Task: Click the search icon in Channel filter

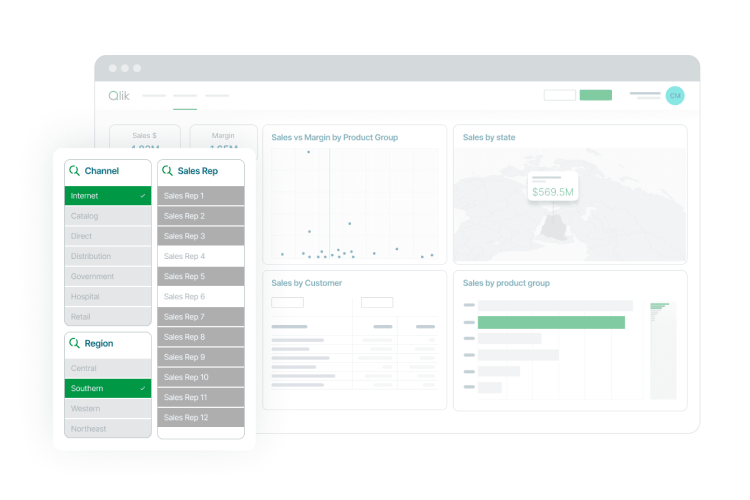Action: click(x=75, y=171)
